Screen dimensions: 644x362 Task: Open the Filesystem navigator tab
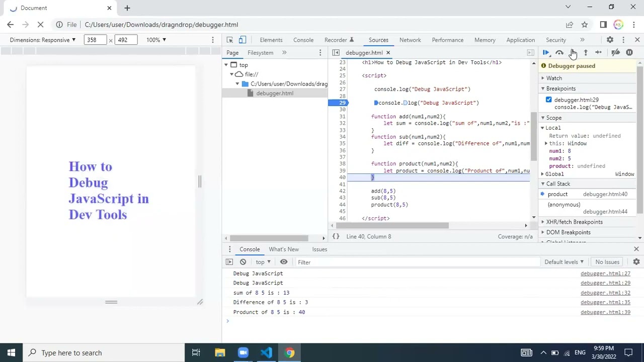pyautogui.click(x=261, y=53)
